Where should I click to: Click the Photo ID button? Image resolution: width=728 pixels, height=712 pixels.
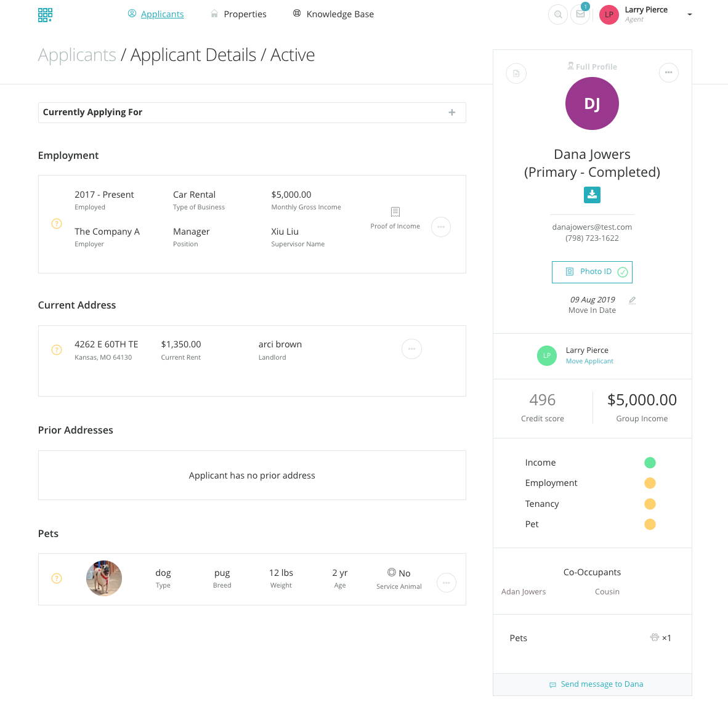(x=592, y=272)
